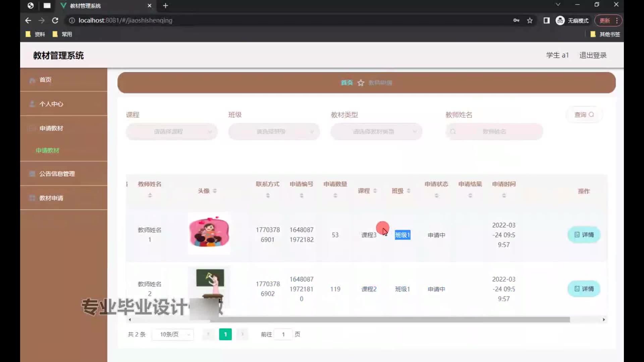
Task: Click the 查询 search button
Action: coord(584,115)
